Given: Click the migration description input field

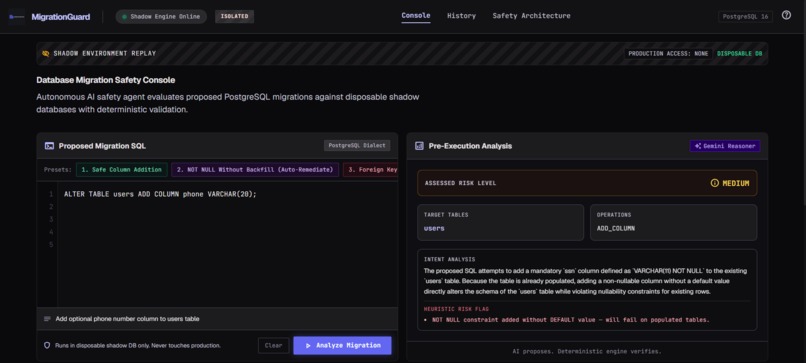Looking at the screenshot, I should (x=217, y=319).
